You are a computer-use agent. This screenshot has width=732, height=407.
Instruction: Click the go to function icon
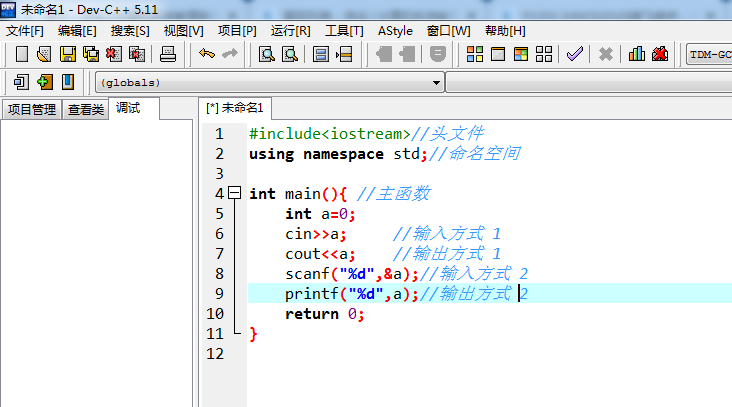click(321, 54)
